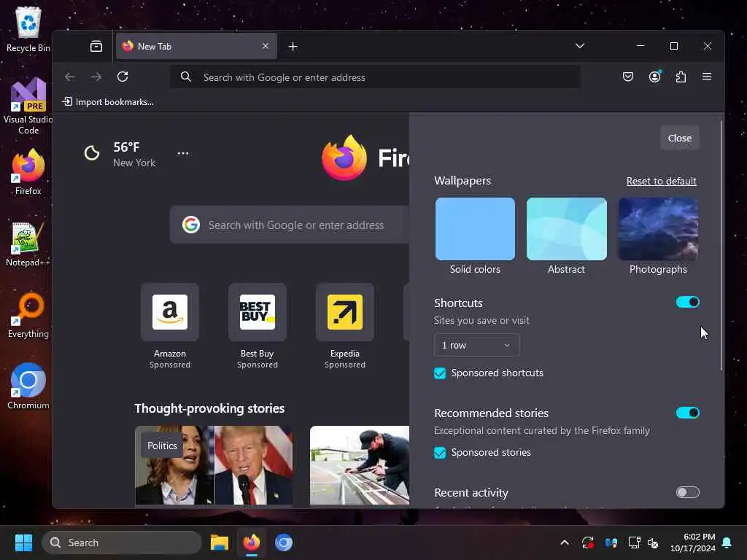Focus the address bar field
Image resolution: width=747 pixels, height=560 pixels.
pos(376,77)
